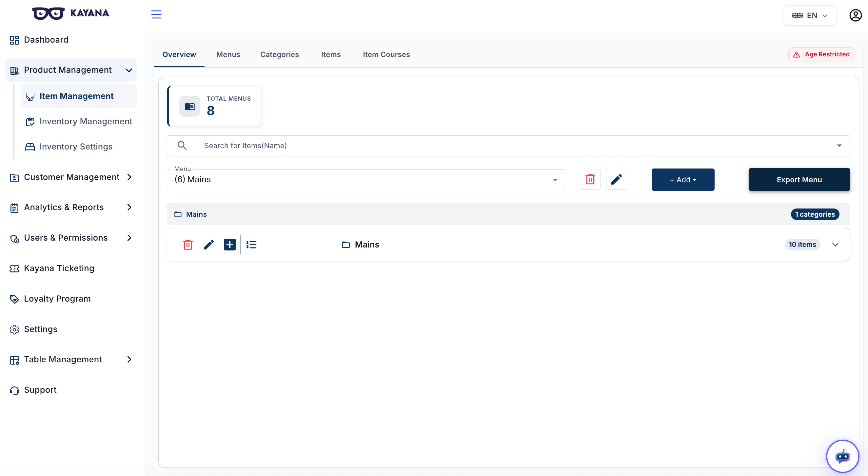Delete the Mains category row
Screen dimensions: 868x476
point(188,245)
